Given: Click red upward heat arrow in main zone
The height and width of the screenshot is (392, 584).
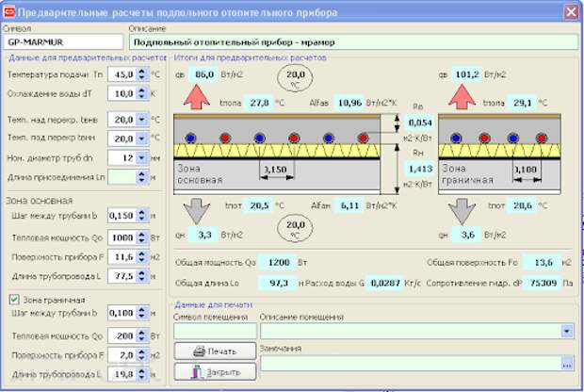Looking at the screenshot, I should coord(196,96).
